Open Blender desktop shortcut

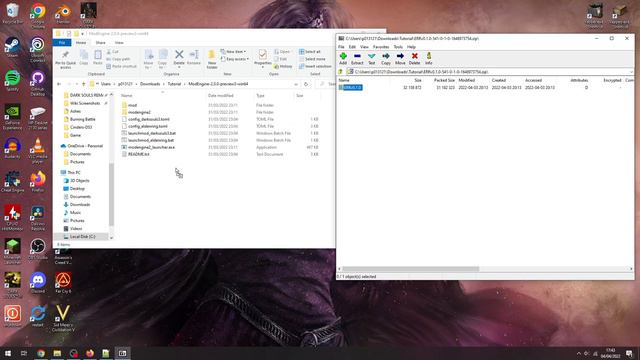click(x=63, y=13)
